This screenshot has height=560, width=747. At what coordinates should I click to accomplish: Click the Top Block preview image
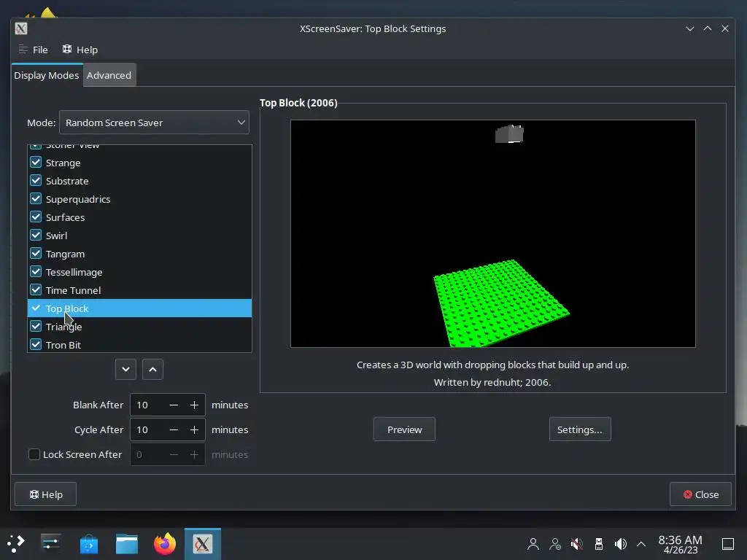tap(493, 233)
